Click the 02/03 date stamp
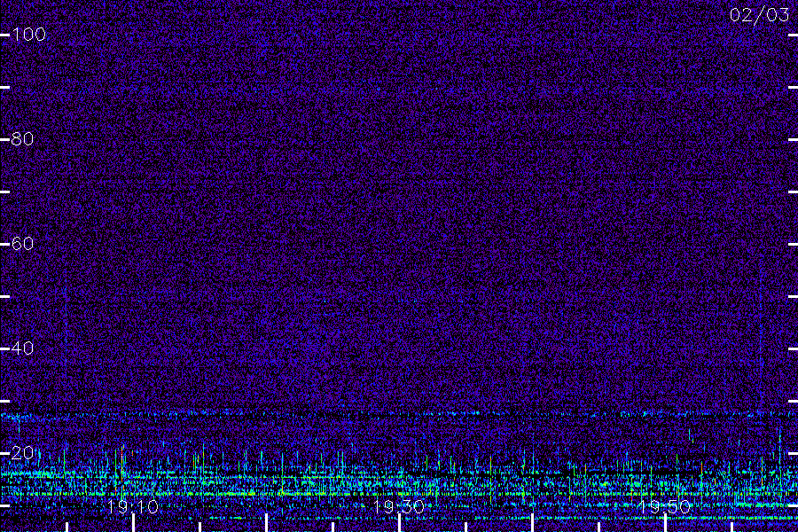This screenshot has width=798, height=532. tap(759, 15)
